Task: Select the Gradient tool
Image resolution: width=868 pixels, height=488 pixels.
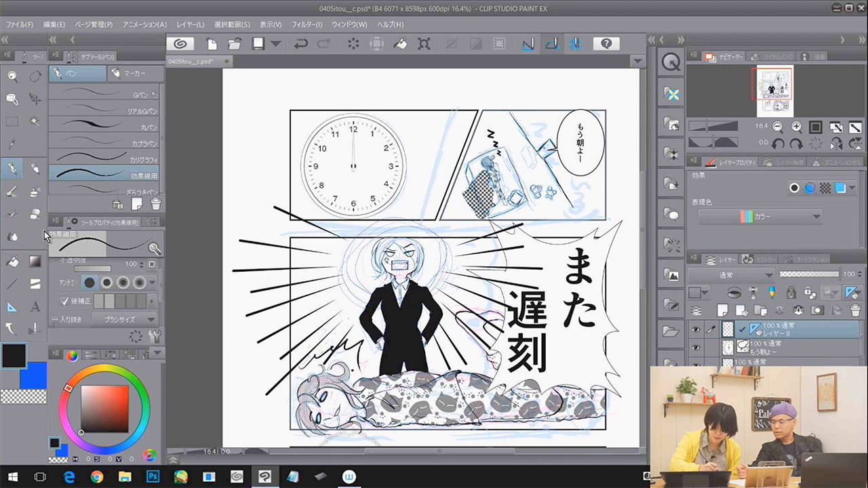Action: point(35,261)
